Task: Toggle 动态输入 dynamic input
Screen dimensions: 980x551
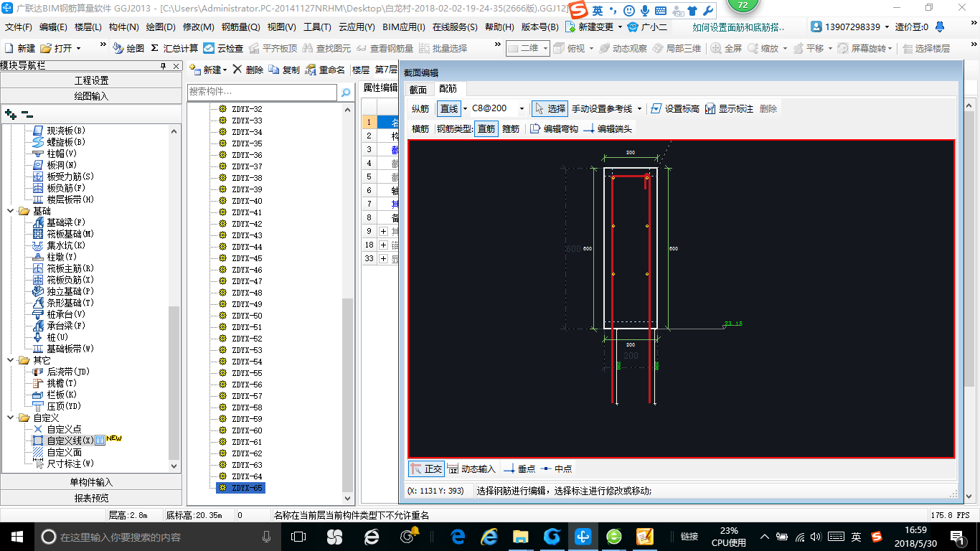Action: [x=471, y=468]
